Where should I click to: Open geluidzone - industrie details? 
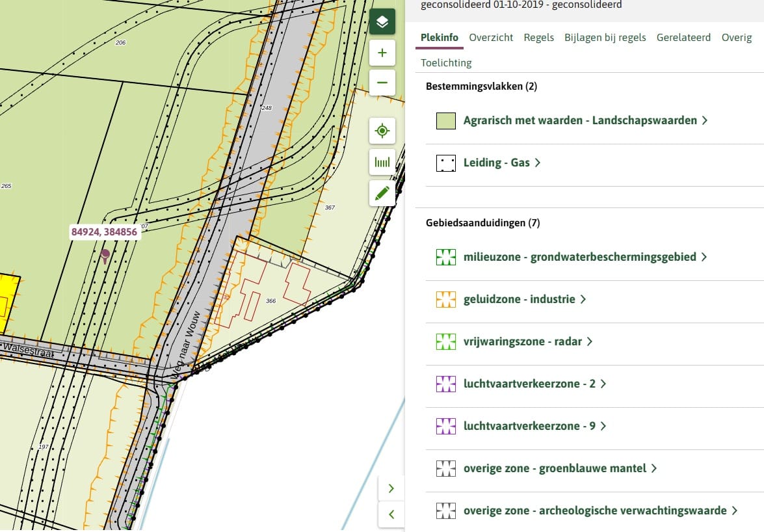click(x=520, y=299)
